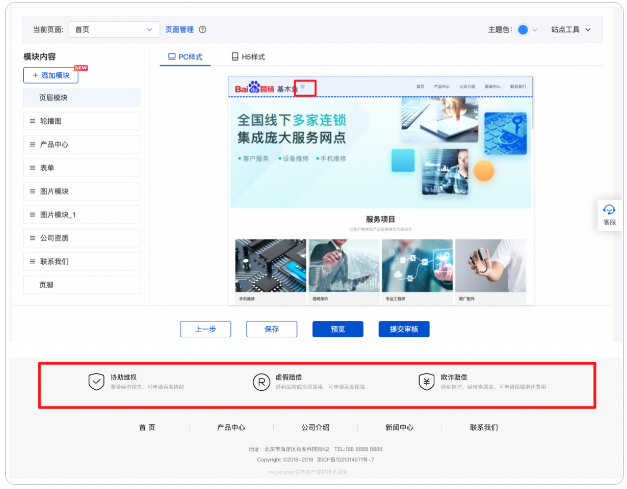Click 联系我们 in the preview header navigation
Image resolution: width=627 pixels, height=489 pixels.
(518, 86)
